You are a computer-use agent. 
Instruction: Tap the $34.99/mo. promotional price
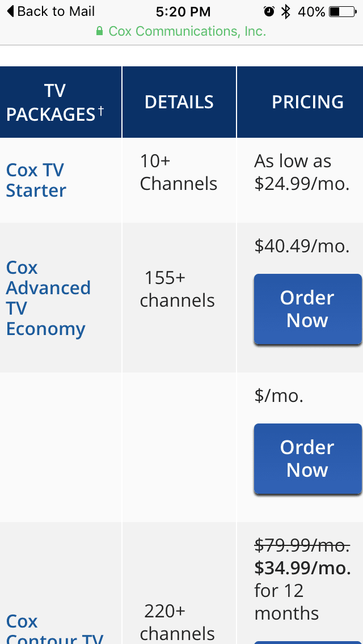[302, 567]
